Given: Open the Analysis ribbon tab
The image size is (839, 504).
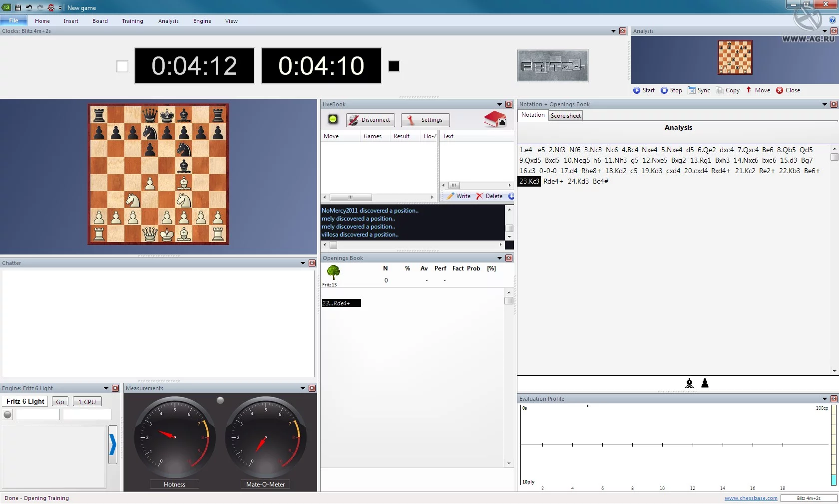Looking at the screenshot, I should pos(168,21).
